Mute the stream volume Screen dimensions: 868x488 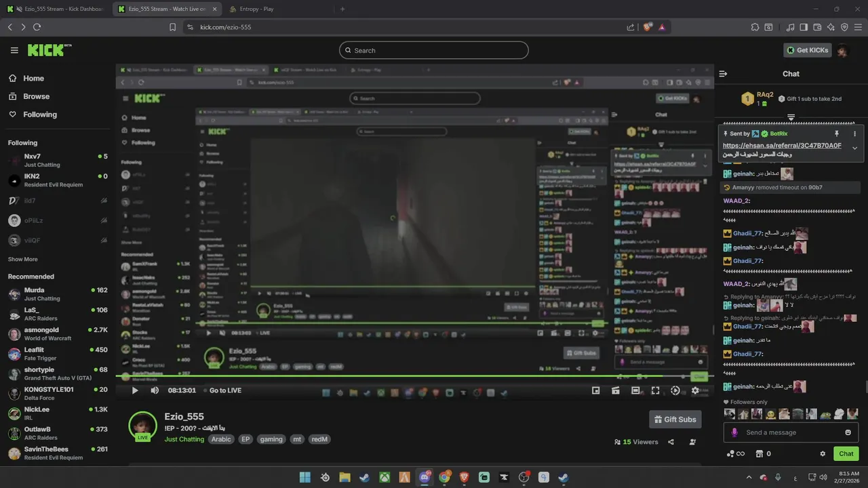point(155,390)
